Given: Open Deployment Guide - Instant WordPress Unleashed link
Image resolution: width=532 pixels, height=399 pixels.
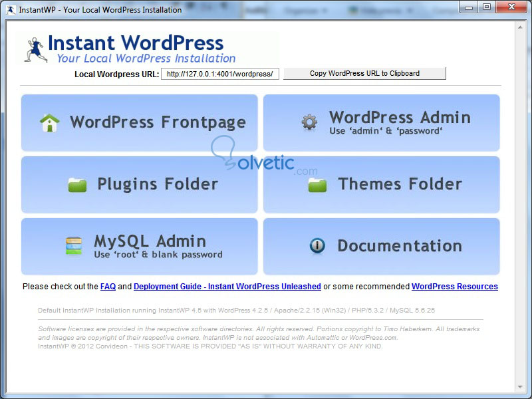Looking at the screenshot, I should (227, 287).
